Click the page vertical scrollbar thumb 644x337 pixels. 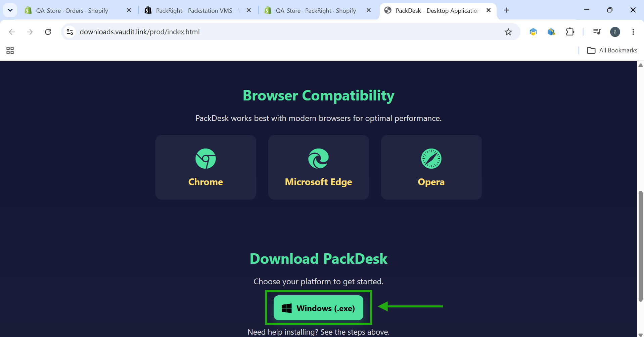point(641,246)
